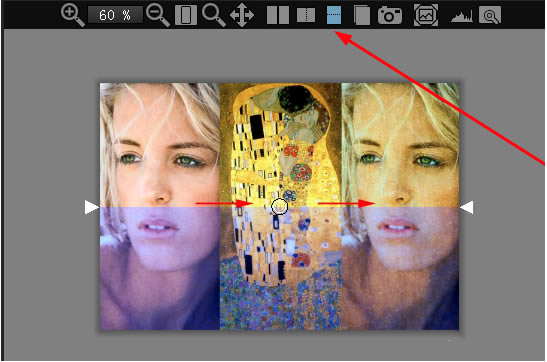Image resolution: width=547 pixels, height=362 pixels.
Task: Open the zoomed detail preview icon
Action: point(490,15)
